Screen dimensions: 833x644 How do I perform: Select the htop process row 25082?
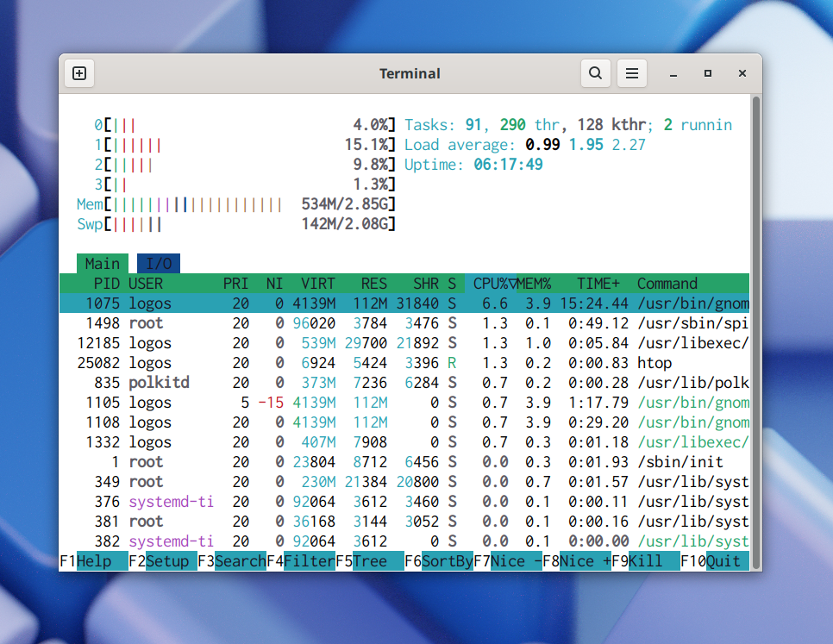(x=404, y=363)
